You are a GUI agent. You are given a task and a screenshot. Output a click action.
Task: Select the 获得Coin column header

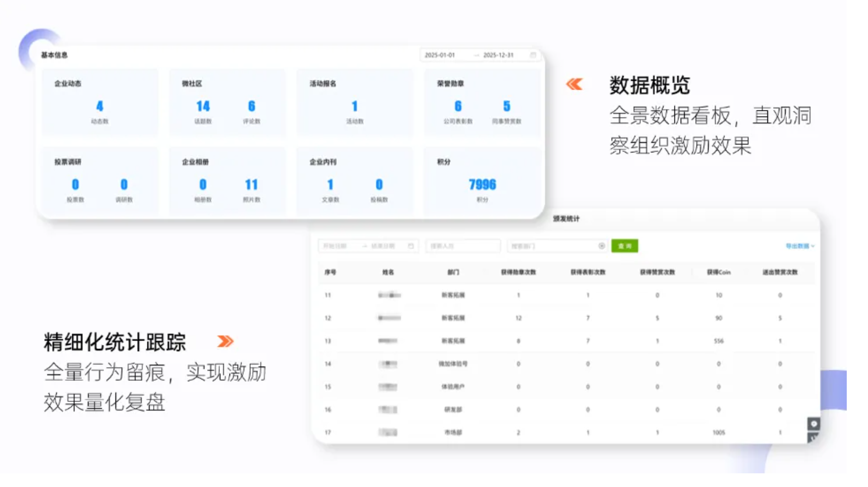coord(718,272)
